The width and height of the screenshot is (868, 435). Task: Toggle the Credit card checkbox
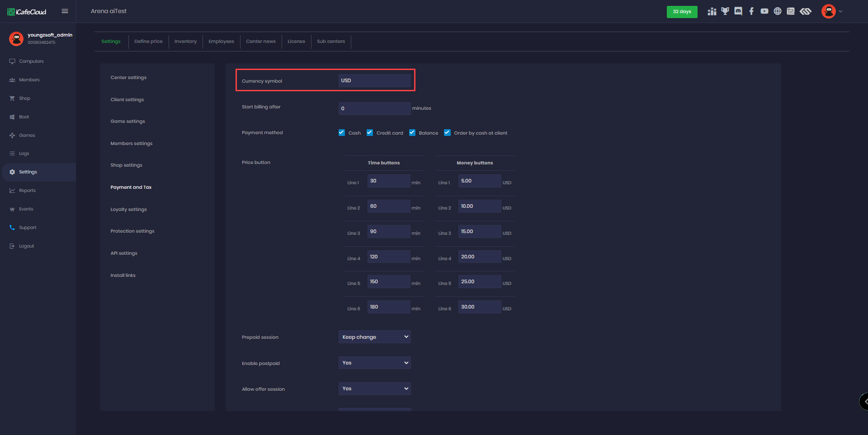(370, 133)
